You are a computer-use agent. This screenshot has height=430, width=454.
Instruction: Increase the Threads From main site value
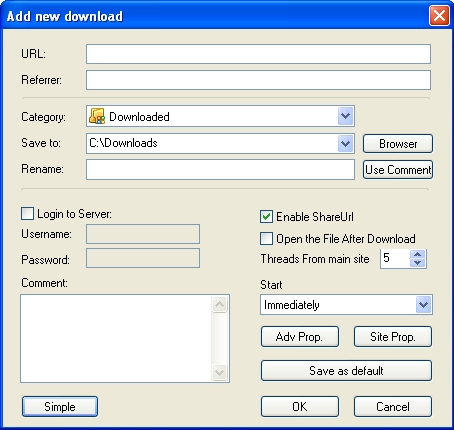[417, 254]
